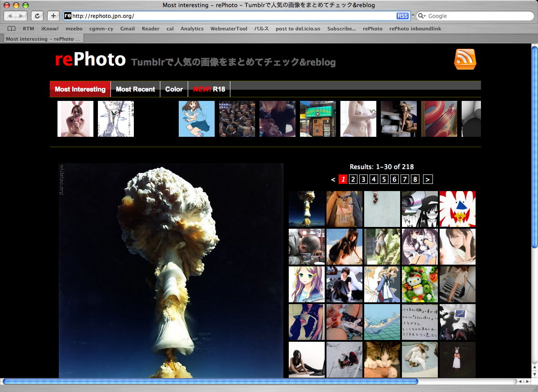
Task: Click the plus add bookmark button
Action: tap(53, 16)
